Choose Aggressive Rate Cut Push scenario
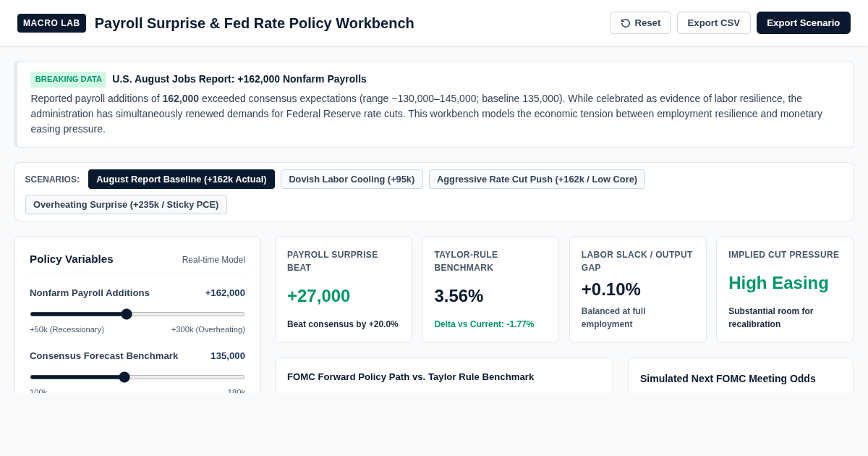The height and width of the screenshot is (456, 868). (537, 180)
